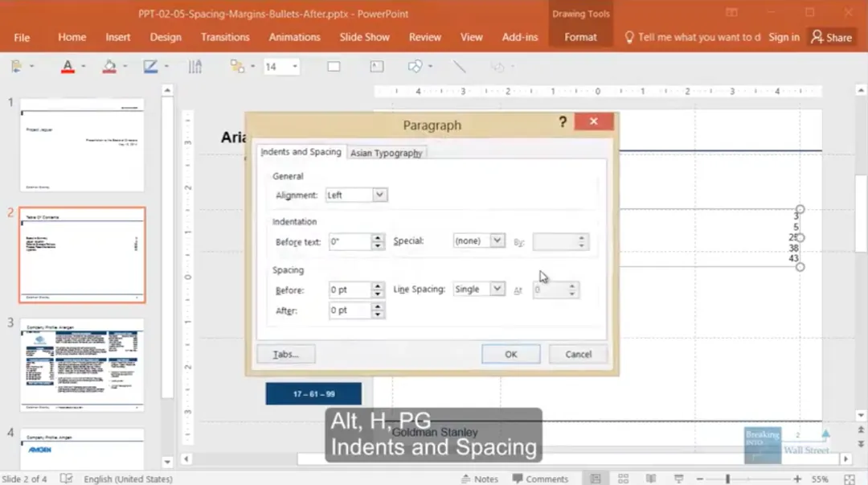Open the Special indentation dropdown
Viewport: 868px width, 485px height.
point(497,240)
